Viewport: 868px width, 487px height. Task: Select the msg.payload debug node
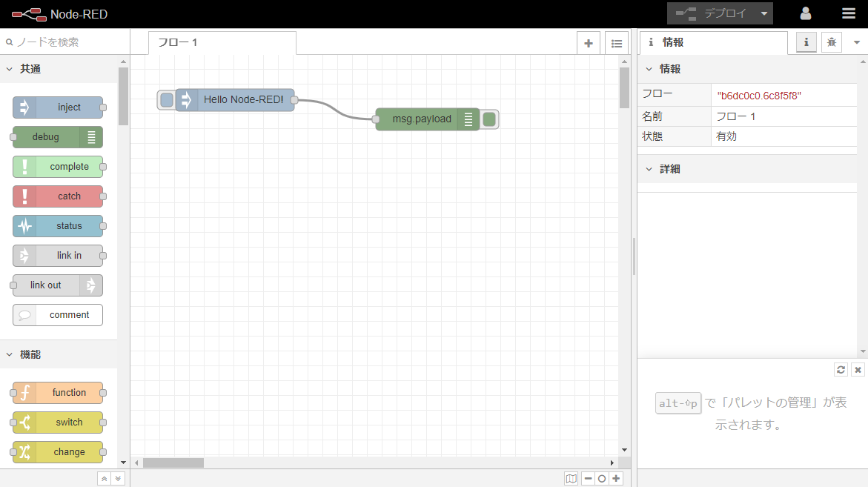428,119
